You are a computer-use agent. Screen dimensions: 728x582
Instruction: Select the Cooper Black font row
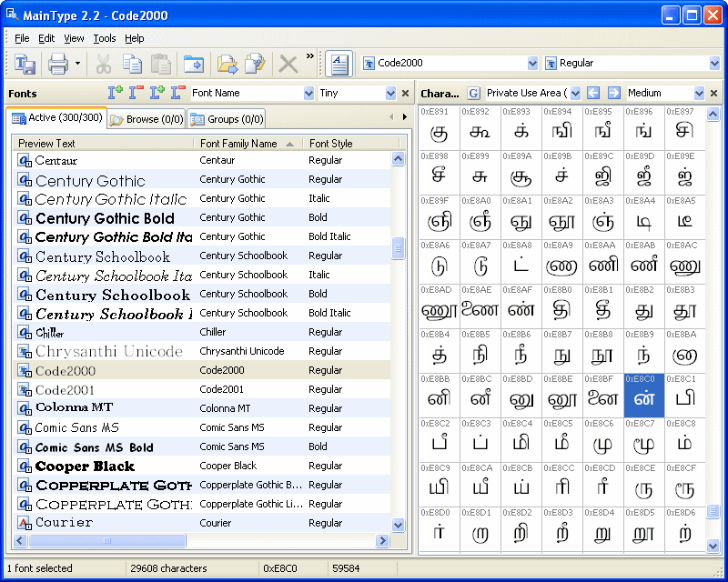click(x=201, y=466)
